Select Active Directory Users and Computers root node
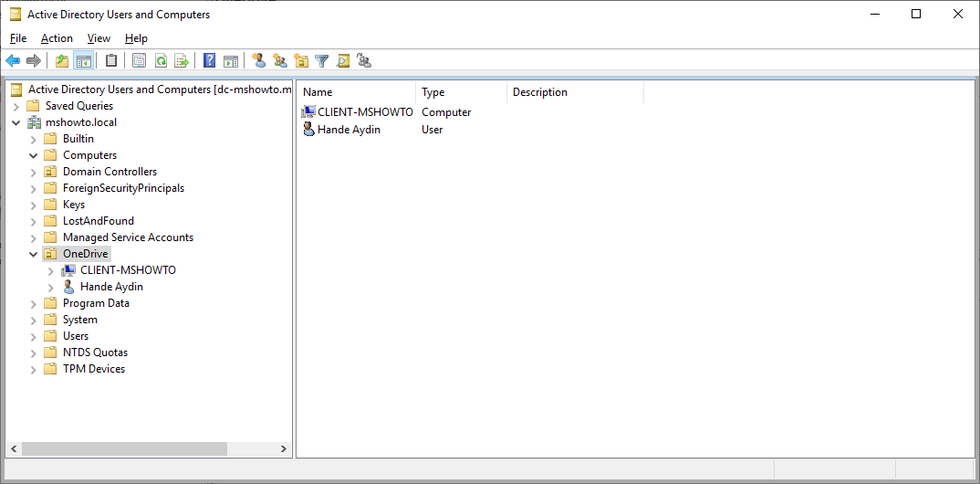Viewport: 980px width, 484px height. pos(160,89)
